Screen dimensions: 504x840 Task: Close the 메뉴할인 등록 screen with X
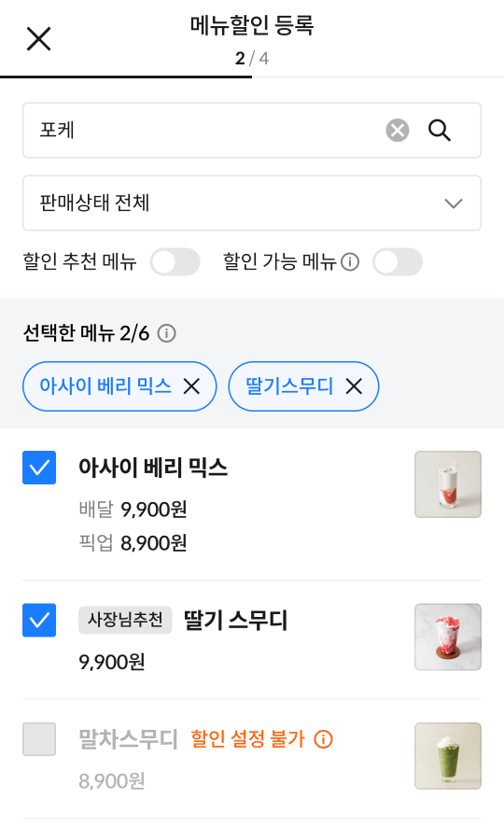click(x=38, y=39)
